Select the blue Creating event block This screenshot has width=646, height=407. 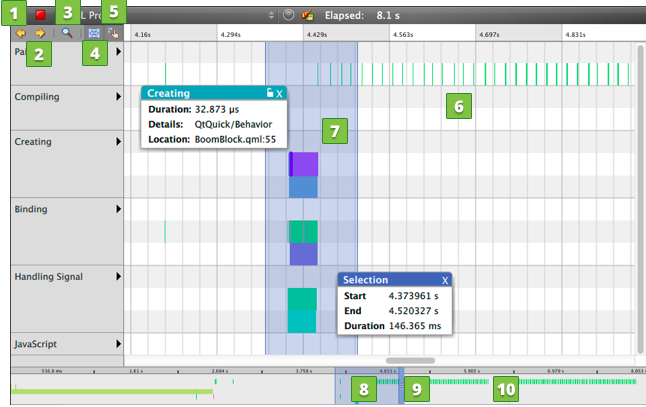pyautogui.click(x=303, y=187)
